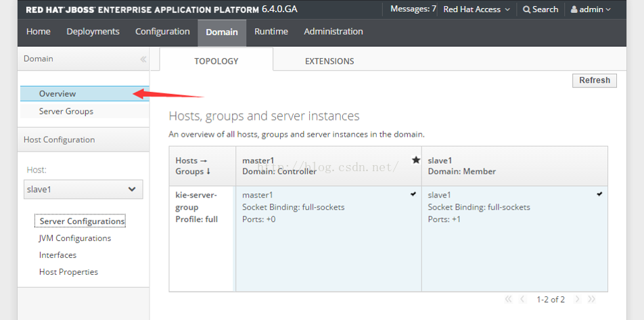Click the Hosts → Groups ↓ header cell
This screenshot has height=320, width=644.
202,166
